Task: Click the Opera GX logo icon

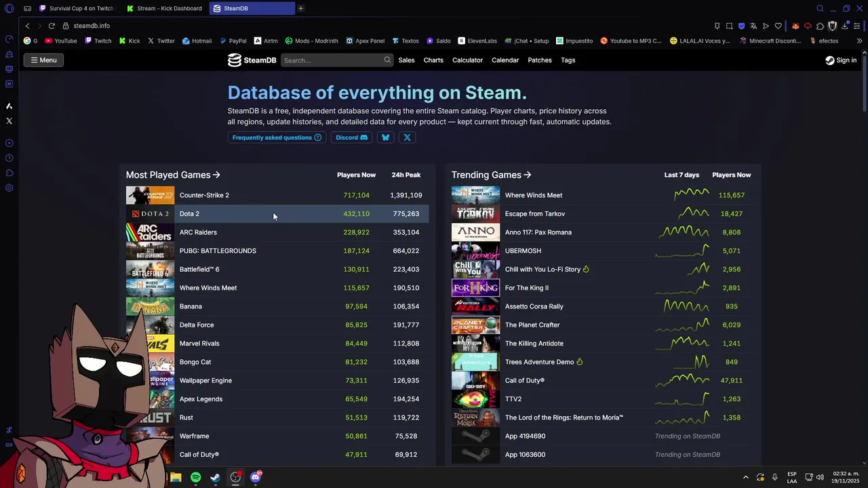Action: pyautogui.click(x=9, y=8)
